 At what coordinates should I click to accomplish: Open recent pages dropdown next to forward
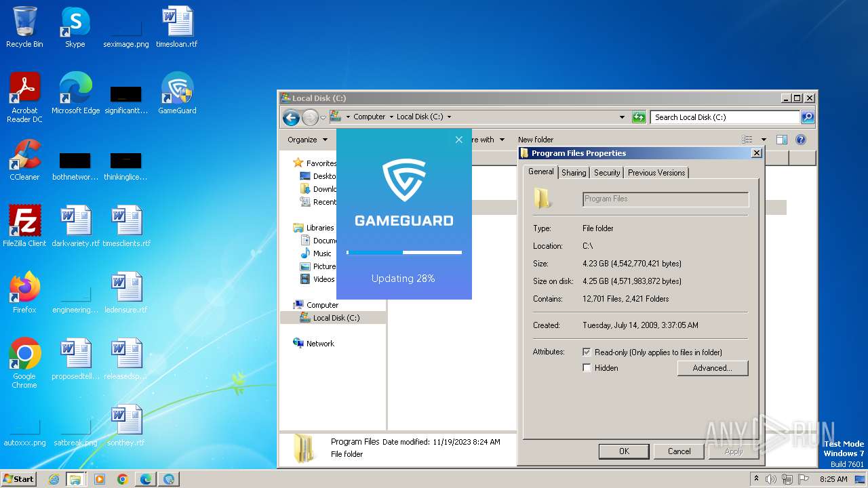pos(323,117)
